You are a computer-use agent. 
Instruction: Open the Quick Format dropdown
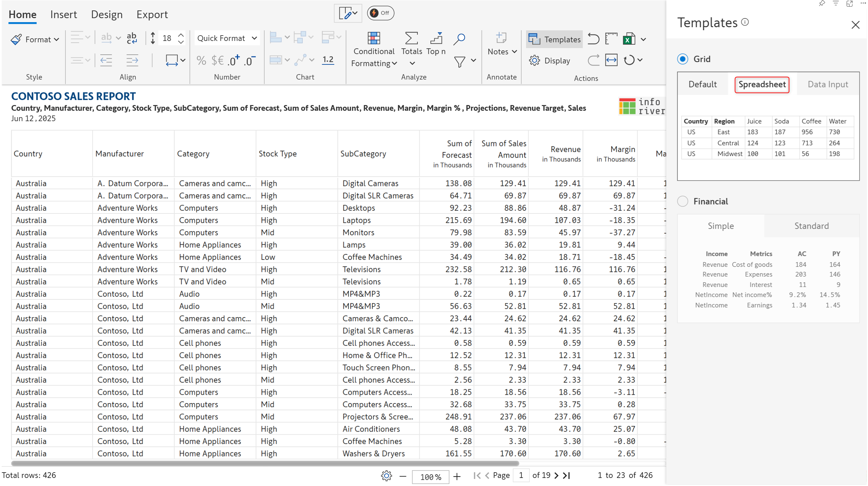pyautogui.click(x=227, y=39)
